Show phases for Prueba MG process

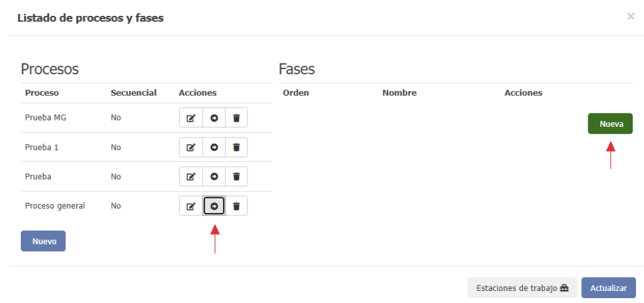click(214, 118)
